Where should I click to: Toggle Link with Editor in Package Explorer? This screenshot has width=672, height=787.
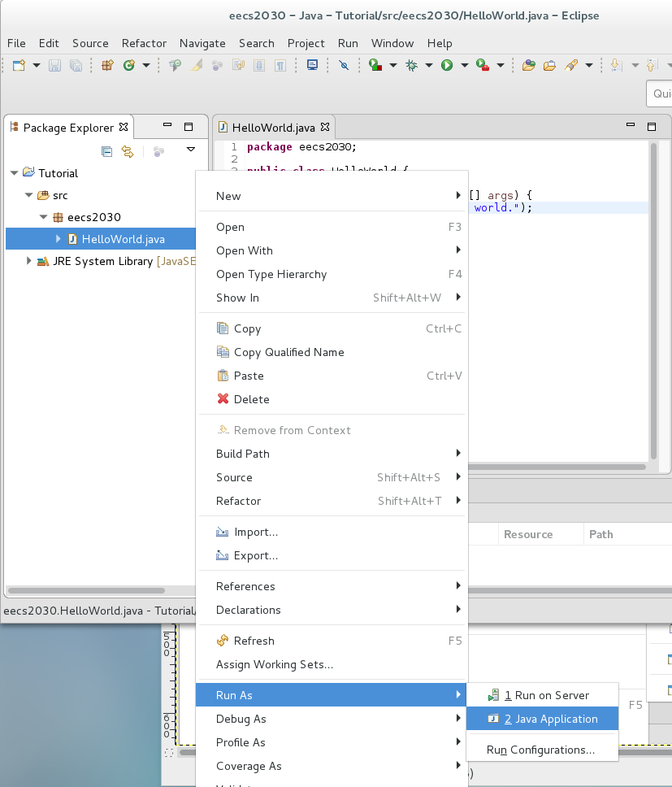point(128,151)
